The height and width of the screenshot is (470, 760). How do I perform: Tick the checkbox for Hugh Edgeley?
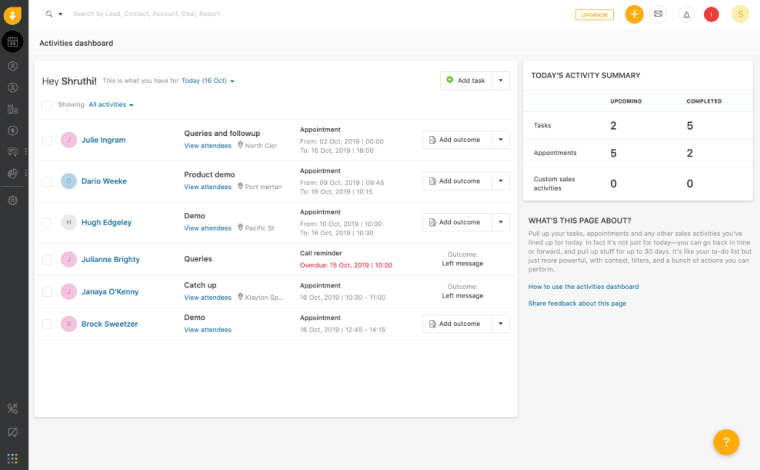click(x=47, y=222)
